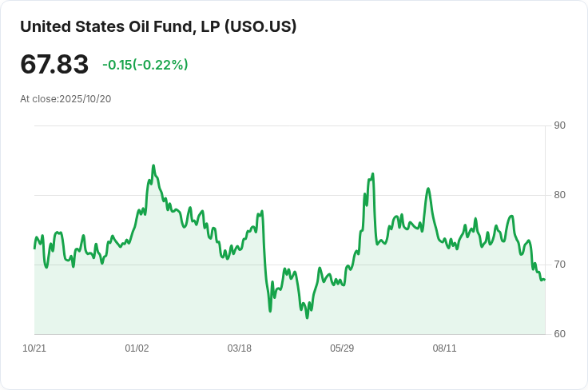Image resolution: width=588 pixels, height=390 pixels.
Task: Click the lowest trough on the chart line
Action: pyautogui.click(x=307, y=318)
